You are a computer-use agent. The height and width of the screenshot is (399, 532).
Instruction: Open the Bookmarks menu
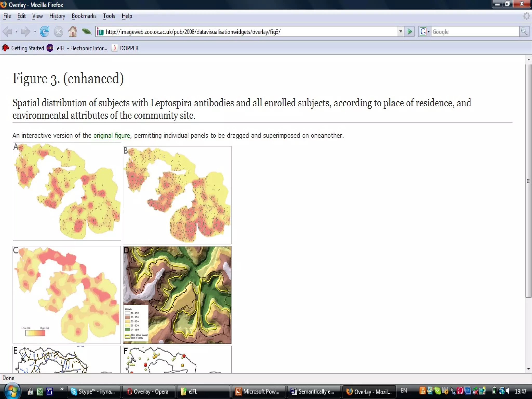[84, 16]
